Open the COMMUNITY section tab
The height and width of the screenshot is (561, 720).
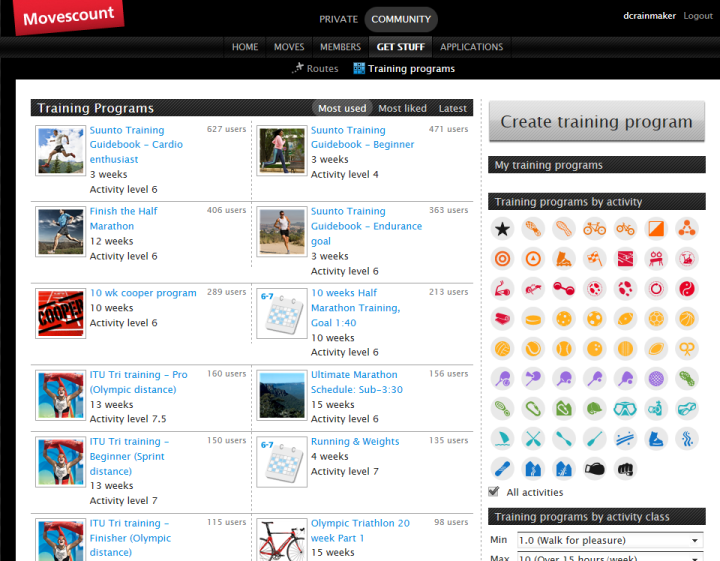click(401, 19)
